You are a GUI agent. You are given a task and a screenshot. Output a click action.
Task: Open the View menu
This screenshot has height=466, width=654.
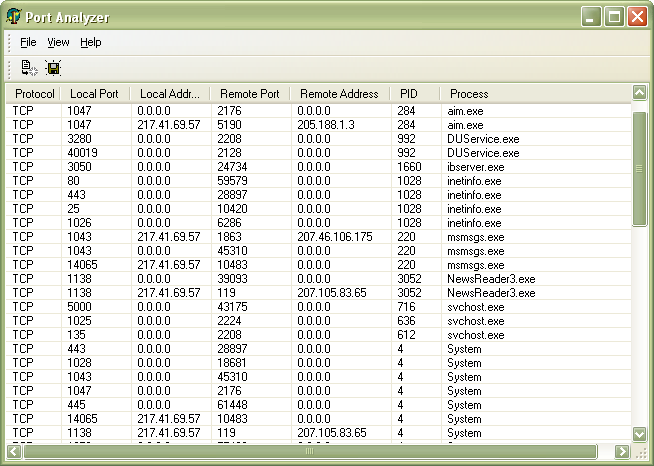58,42
